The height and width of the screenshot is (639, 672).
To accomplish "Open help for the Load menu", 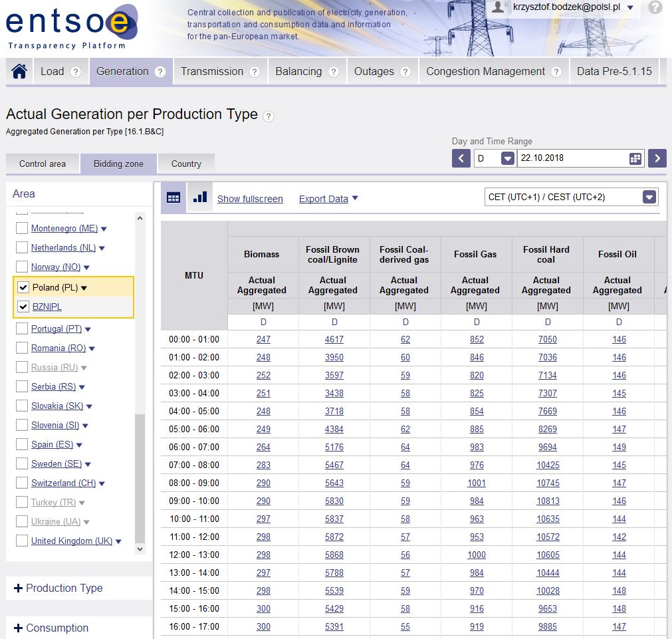I will point(75,72).
